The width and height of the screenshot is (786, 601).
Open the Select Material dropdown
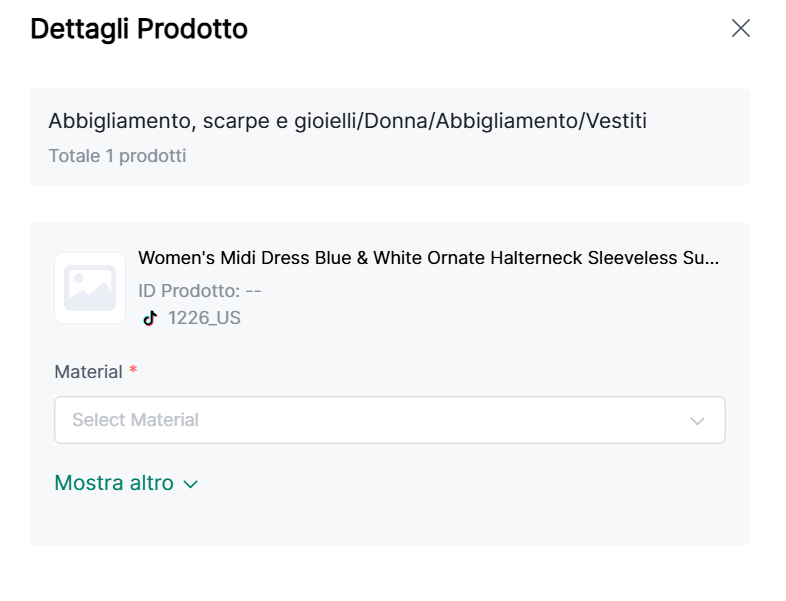pos(380,420)
